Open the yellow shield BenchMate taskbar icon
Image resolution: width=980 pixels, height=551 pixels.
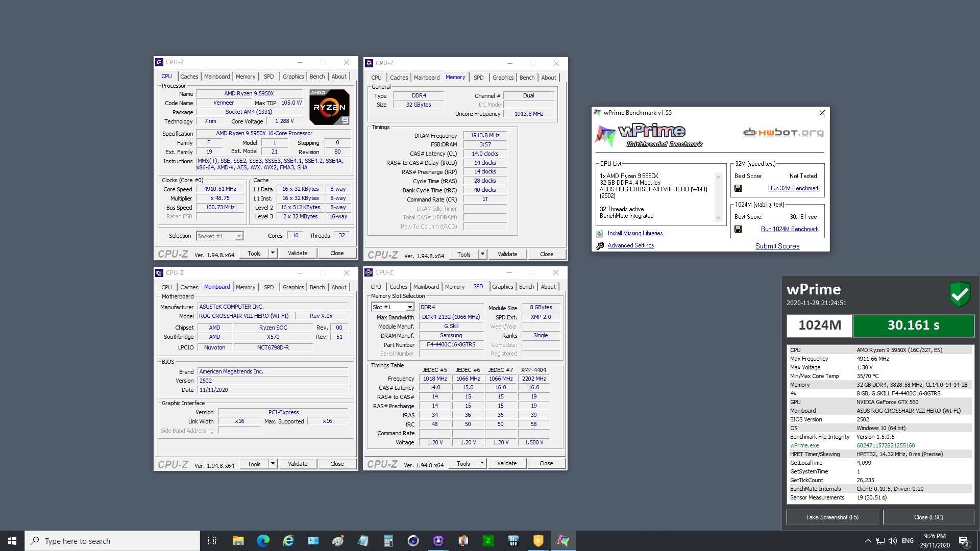pos(538,541)
